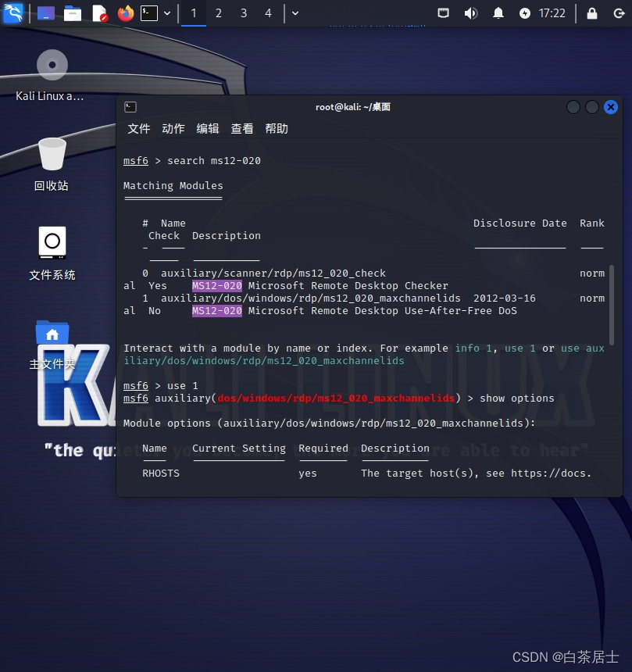Click the red module name in prompt

336,399
